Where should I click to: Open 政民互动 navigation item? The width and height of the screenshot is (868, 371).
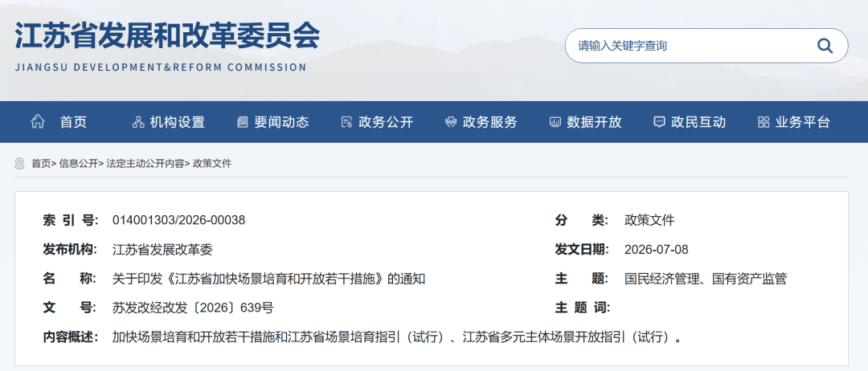point(698,122)
